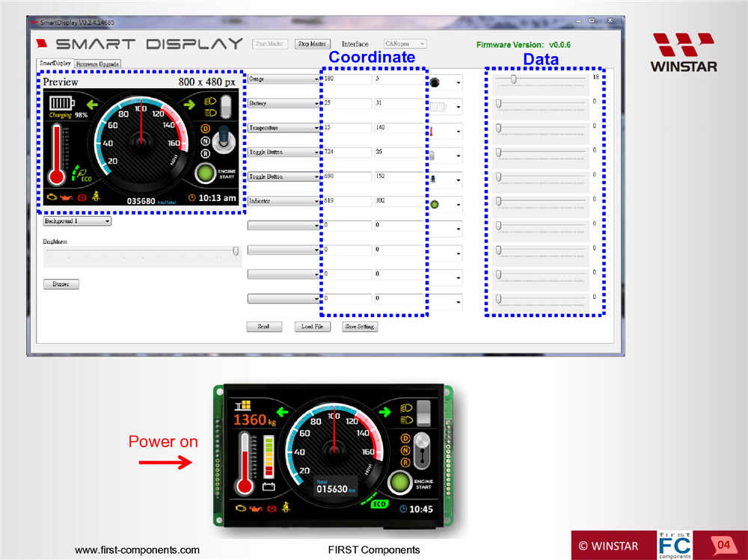The width and height of the screenshot is (748, 560).
Task: Click the Brightness slider handle
Action: tap(236, 251)
